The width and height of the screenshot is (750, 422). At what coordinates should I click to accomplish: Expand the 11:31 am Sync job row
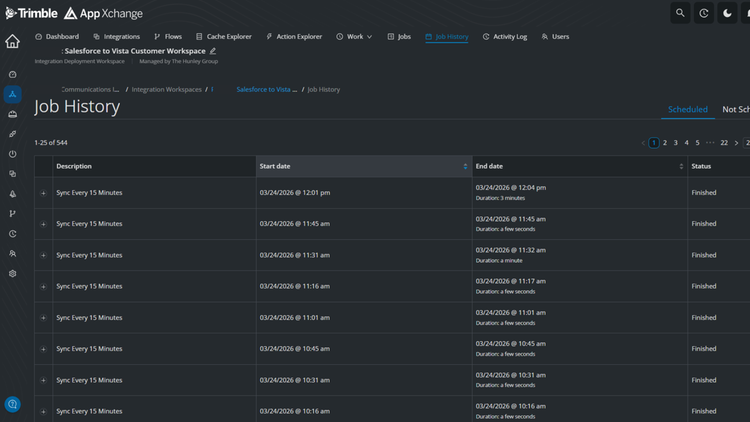(43, 255)
